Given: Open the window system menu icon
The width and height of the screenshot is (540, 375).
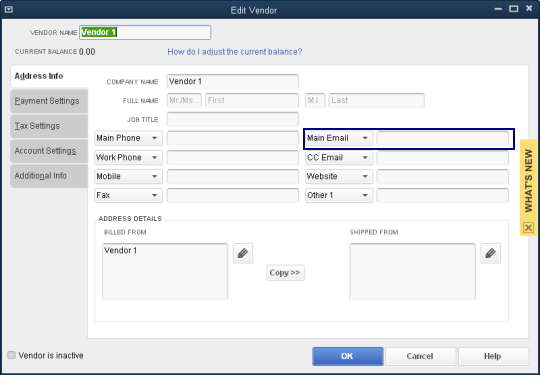Looking at the screenshot, I should click(9, 9).
